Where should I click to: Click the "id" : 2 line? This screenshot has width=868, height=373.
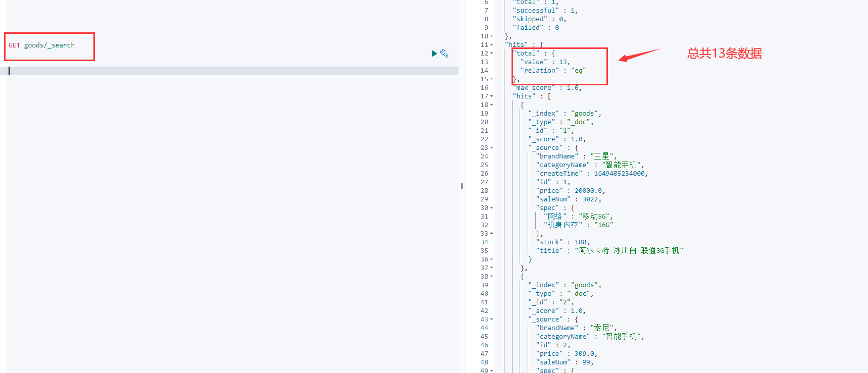coord(553,345)
